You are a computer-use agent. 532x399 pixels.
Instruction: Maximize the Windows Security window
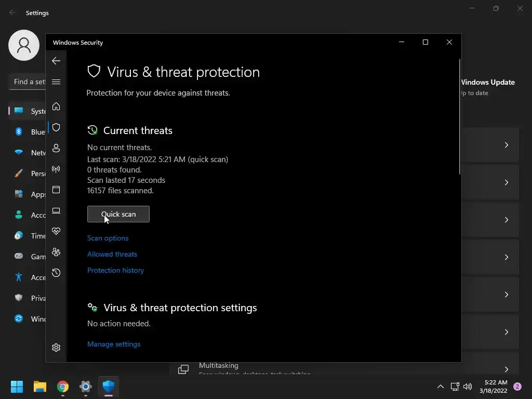pos(425,42)
